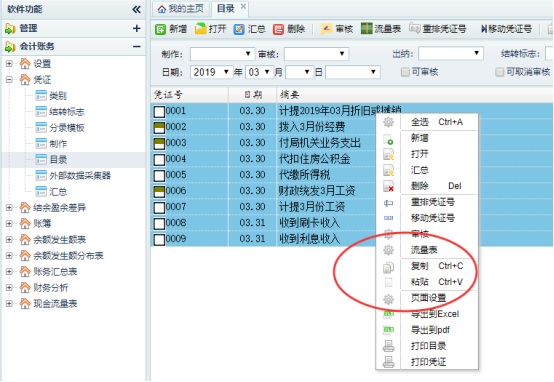Open the 外部数据采集器 tree item

pyautogui.click(x=80, y=176)
